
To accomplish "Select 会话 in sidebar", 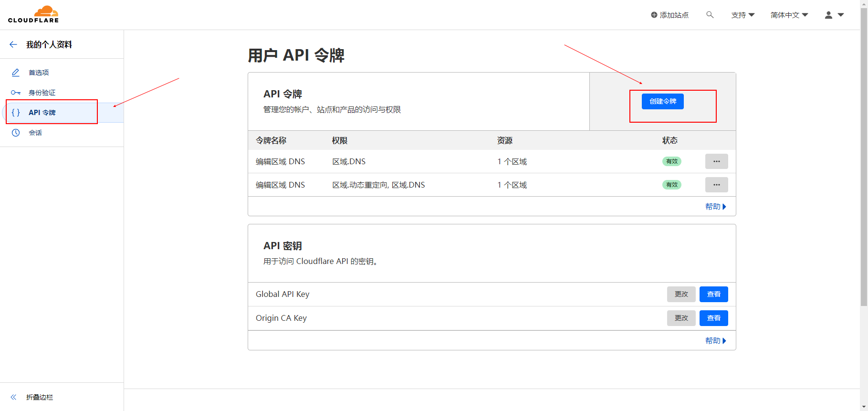I will tap(35, 133).
